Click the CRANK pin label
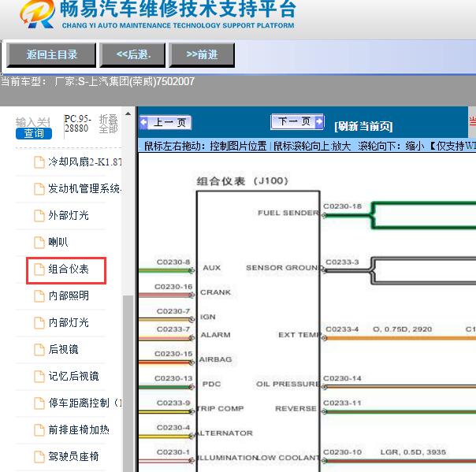This screenshot has height=472, width=476. pos(215,292)
